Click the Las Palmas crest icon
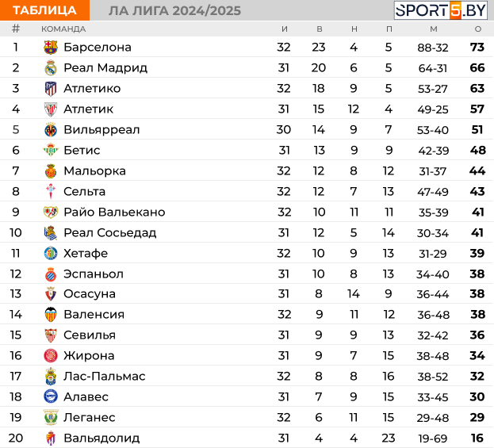 [51, 376]
